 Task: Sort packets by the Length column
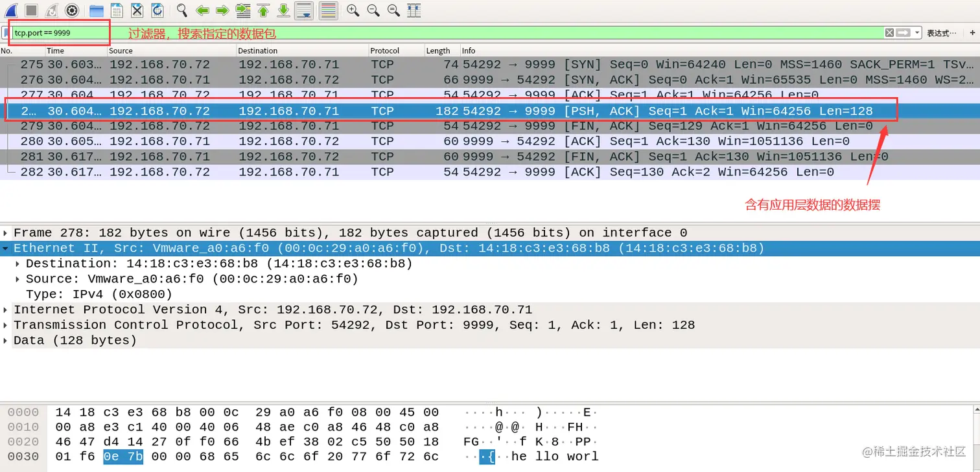pyautogui.click(x=442, y=51)
